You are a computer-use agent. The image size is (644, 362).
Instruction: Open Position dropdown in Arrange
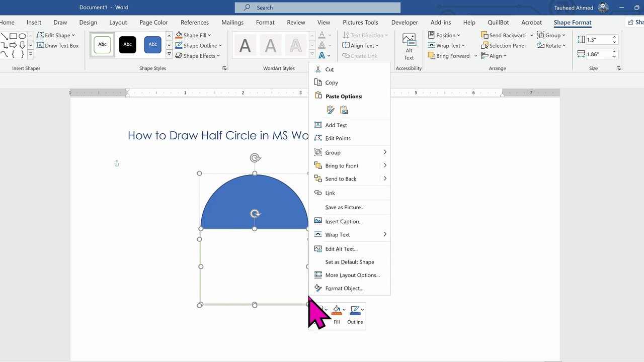click(x=444, y=35)
